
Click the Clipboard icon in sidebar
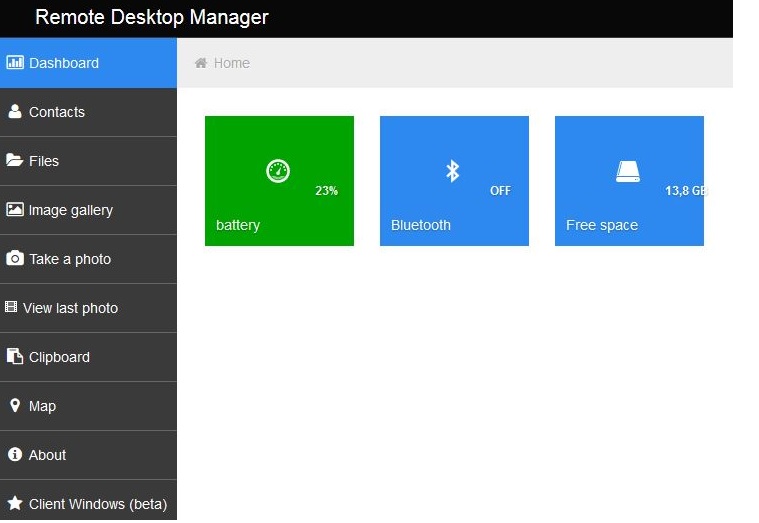click(x=15, y=356)
